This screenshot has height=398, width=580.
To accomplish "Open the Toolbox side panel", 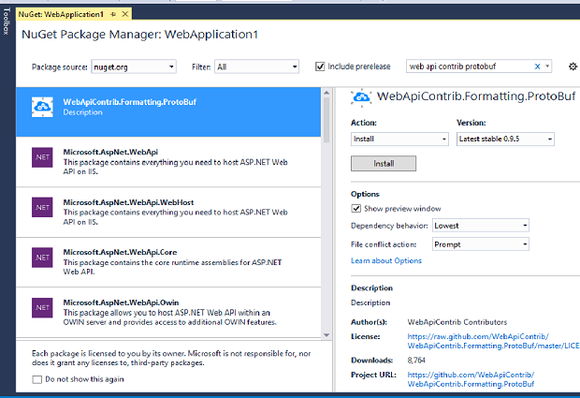I will coord(6,21).
